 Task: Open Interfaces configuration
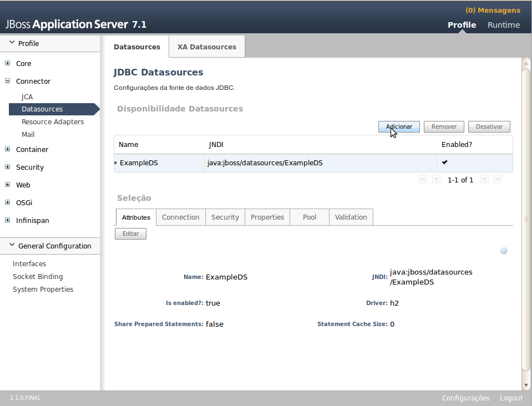click(x=29, y=263)
